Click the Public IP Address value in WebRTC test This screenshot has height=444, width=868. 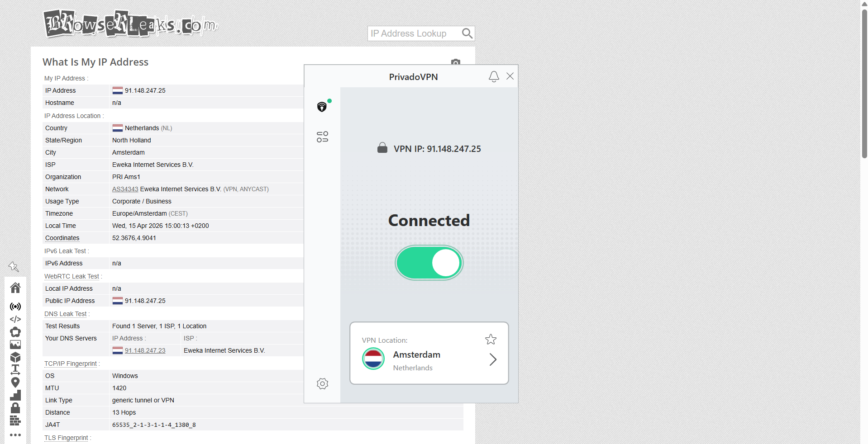tap(145, 301)
